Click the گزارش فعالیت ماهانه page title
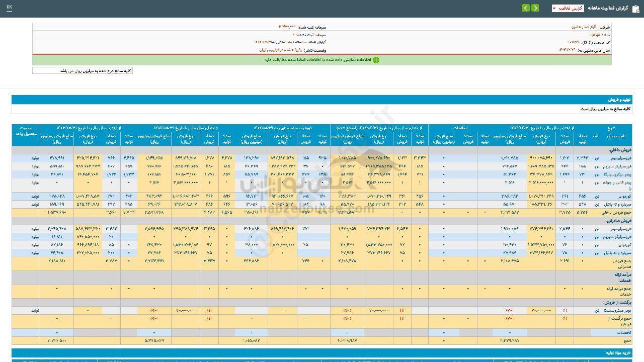Viewport: 644px width, 362px height. [609, 8]
